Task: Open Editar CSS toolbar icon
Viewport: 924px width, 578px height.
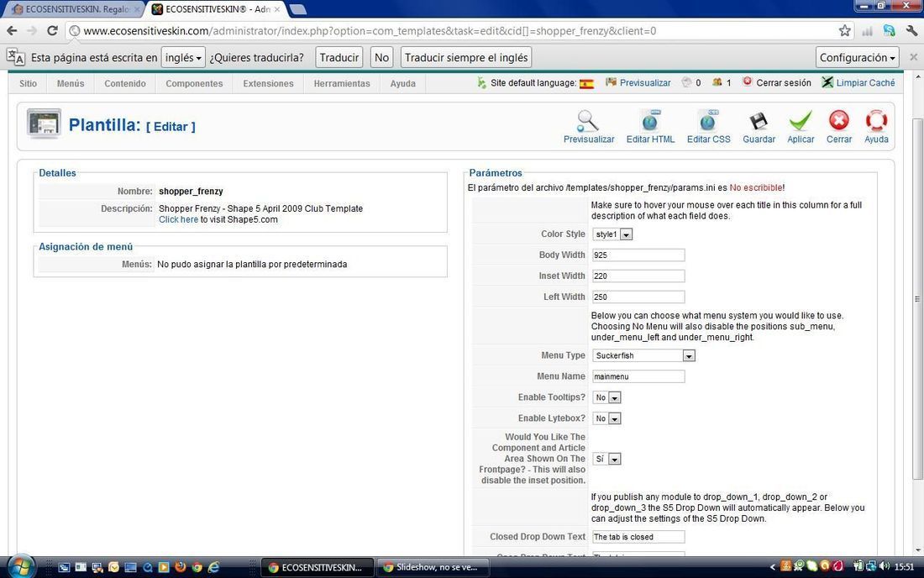Action: (x=708, y=121)
